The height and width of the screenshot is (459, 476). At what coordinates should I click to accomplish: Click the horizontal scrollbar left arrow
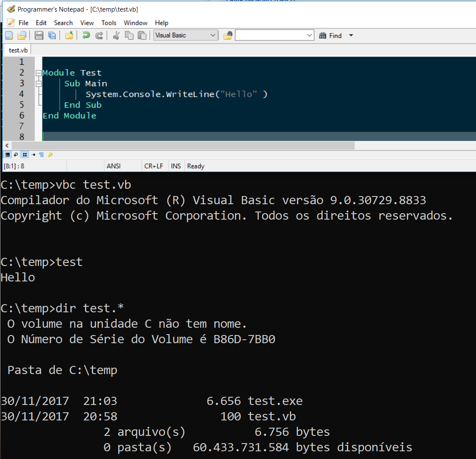(x=7, y=145)
